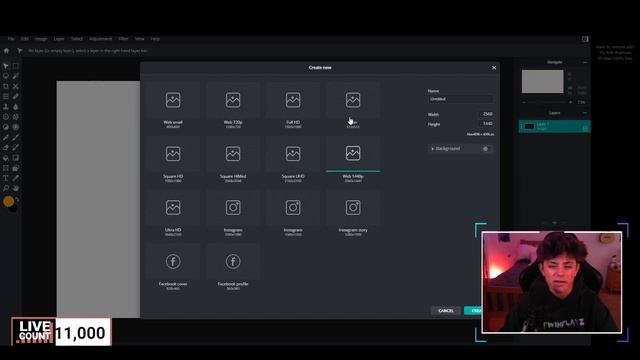The width and height of the screenshot is (640, 360).
Task: Choose the Square UHD template
Action: pos(293,159)
